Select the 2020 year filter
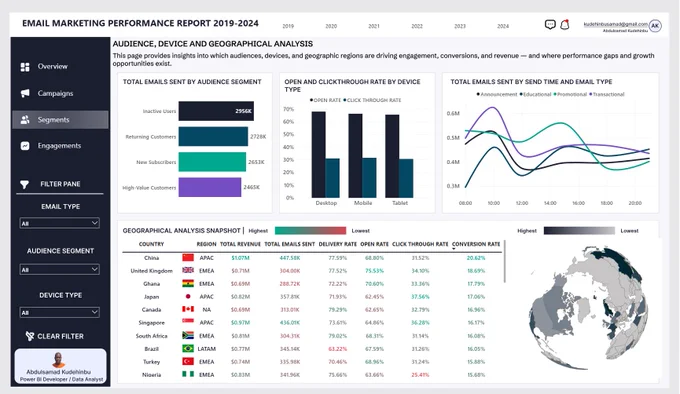This screenshot has height=394, width=680. pos(331,26)
